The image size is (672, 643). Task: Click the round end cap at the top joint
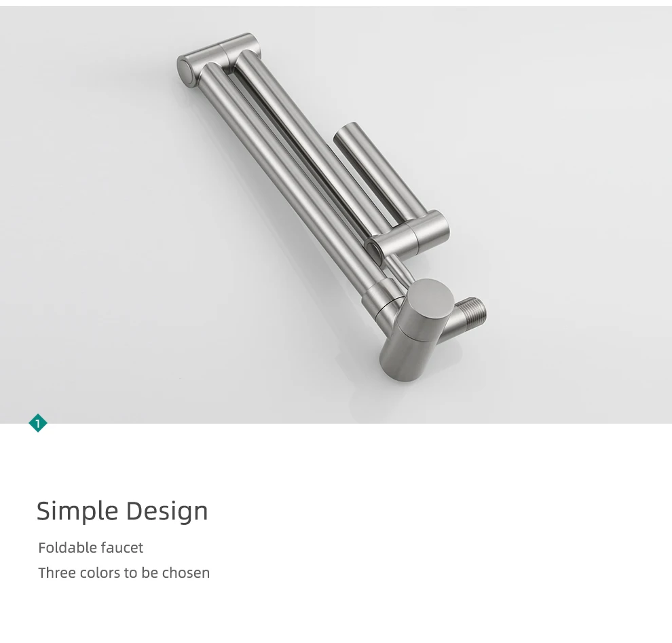coord(187,71)
